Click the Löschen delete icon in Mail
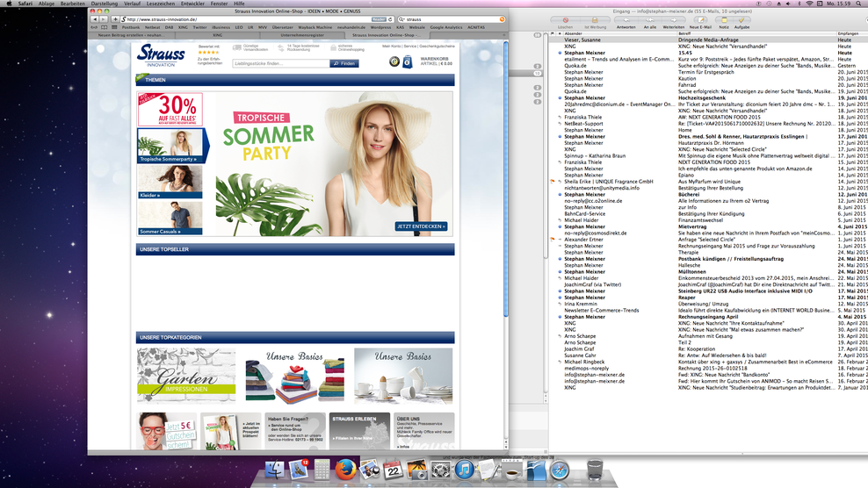Screen dimensions: 868x488 pyautogui.click(x=565, y=20)
